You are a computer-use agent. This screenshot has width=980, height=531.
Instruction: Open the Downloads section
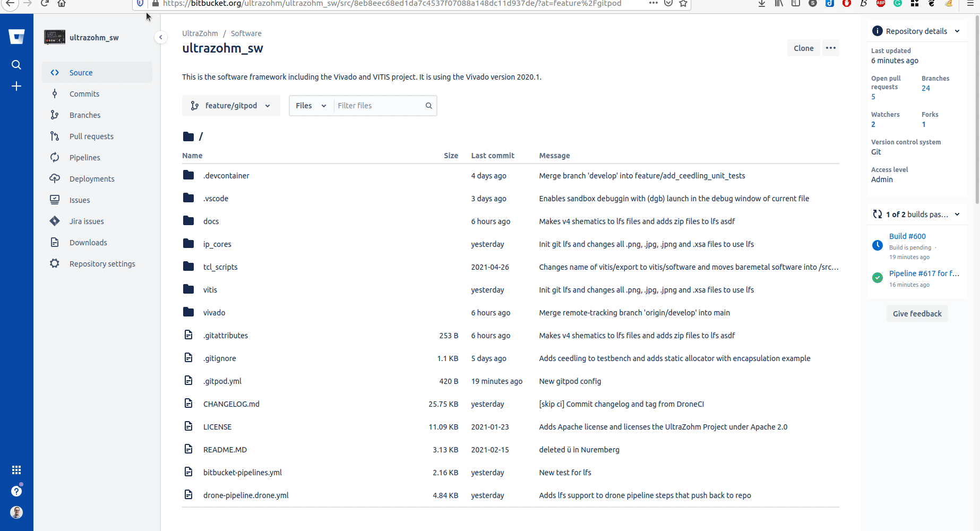88,242
